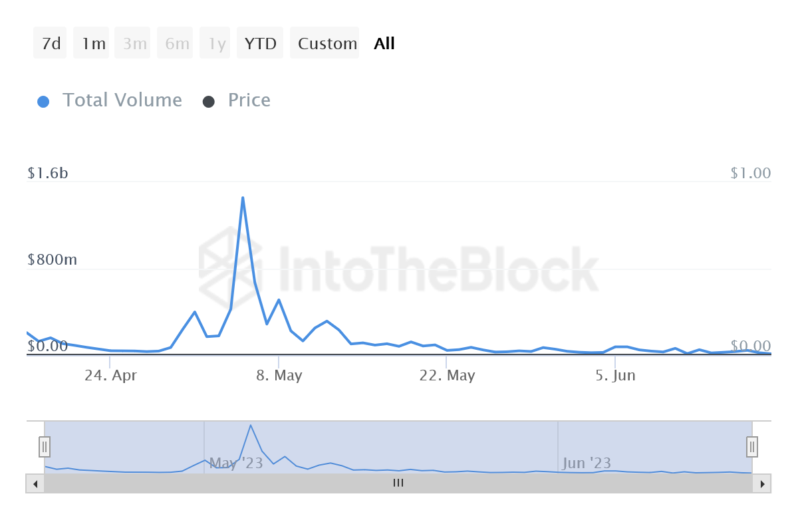798x532 pixels.
Task: Click the scrollbar right arrow
Action: coord(762,483)
